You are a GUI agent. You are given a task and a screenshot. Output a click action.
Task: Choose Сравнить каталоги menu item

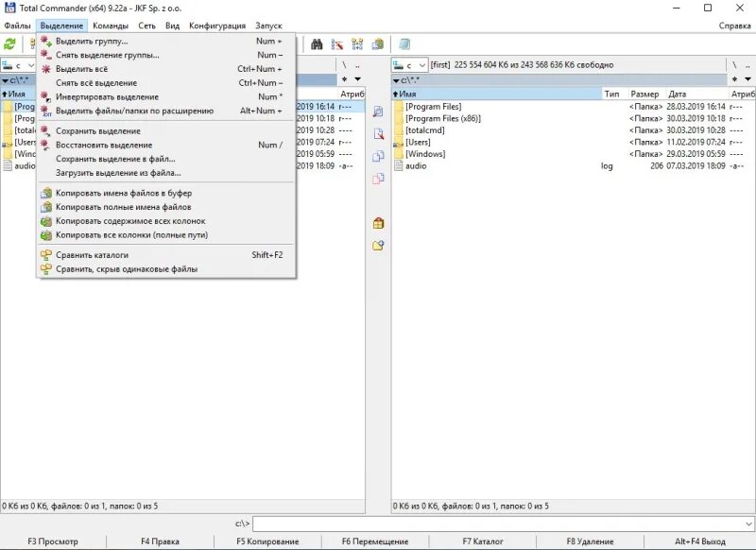click(166, 255)
